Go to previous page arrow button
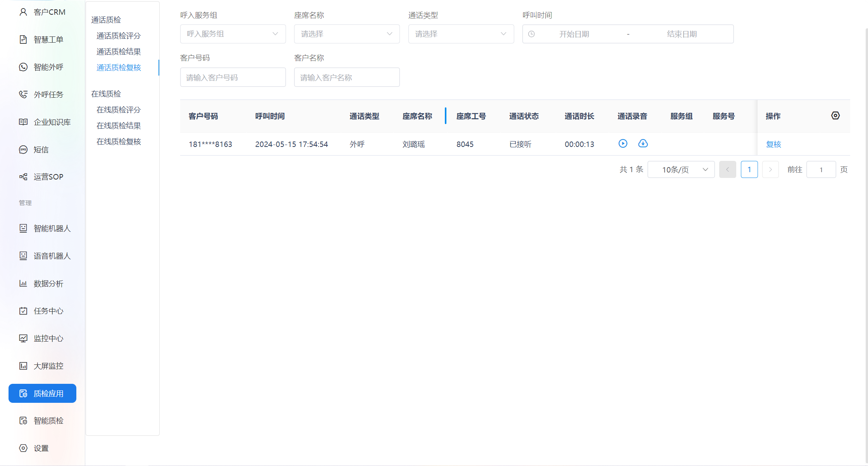This screenshot has width=868, height=466. [x=727, y=170]
